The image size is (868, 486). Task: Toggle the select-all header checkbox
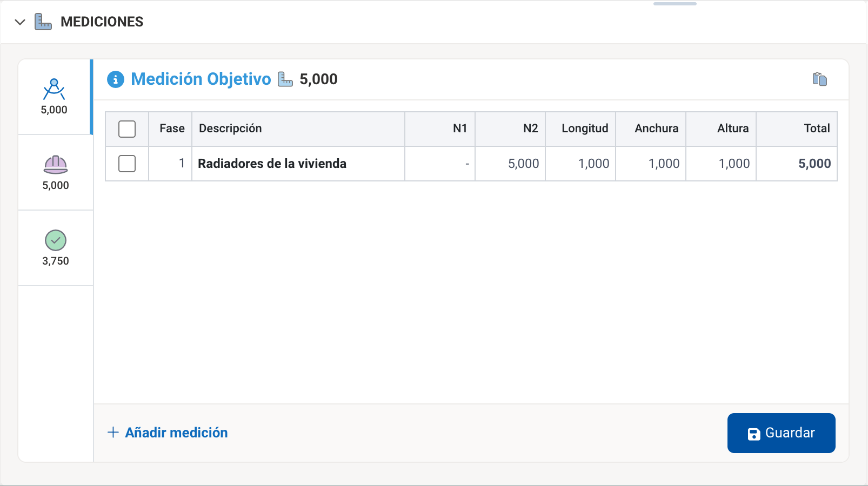127,129
